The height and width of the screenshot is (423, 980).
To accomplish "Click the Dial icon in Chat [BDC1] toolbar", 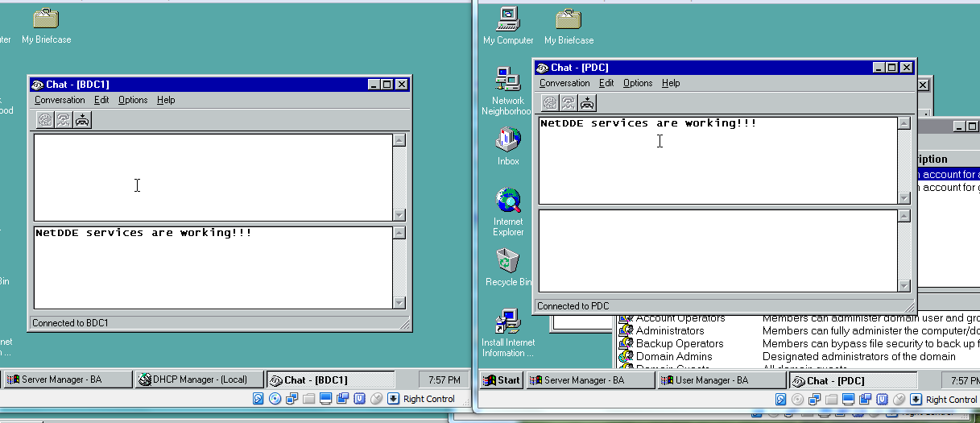I will [x=45, y=119].
